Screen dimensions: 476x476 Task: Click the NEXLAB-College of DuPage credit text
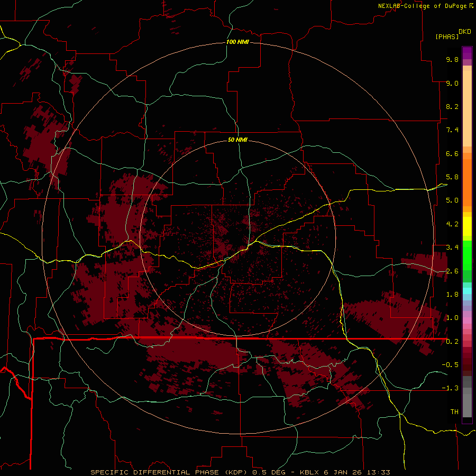point(423,6)
